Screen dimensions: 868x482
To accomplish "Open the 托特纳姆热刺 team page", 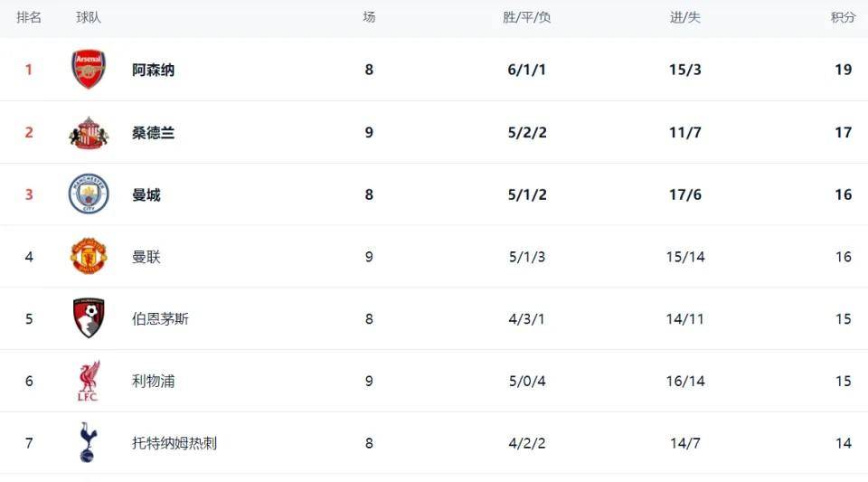I will click(175, 443).
